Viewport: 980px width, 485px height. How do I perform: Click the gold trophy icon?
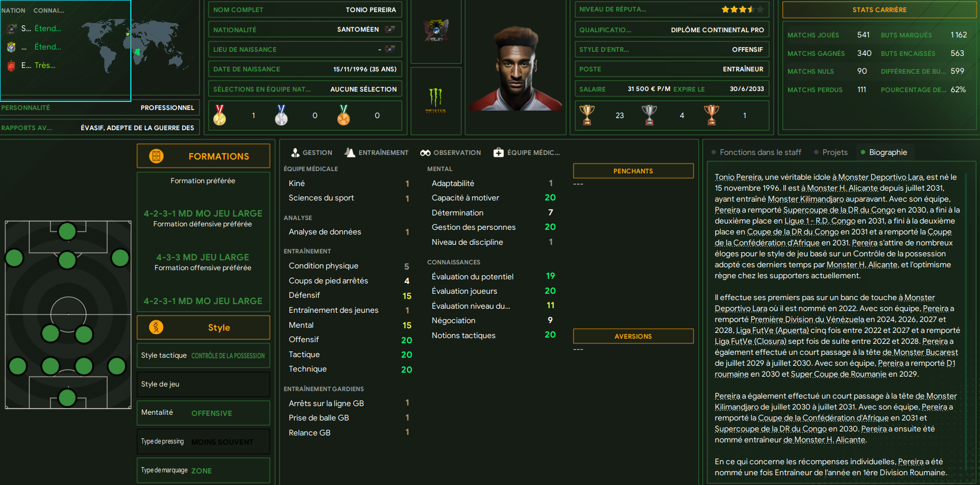(x=587, y=115)
